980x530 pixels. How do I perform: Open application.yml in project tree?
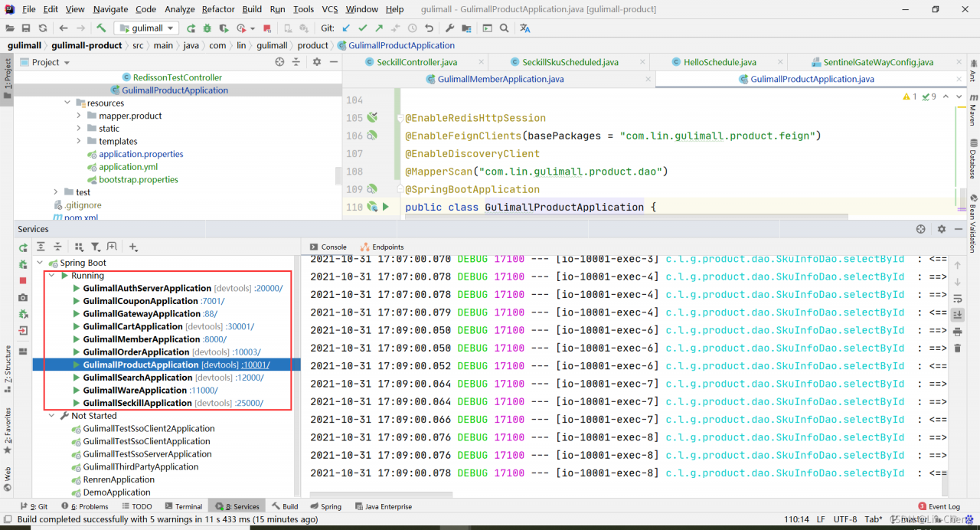click(128, 167)
